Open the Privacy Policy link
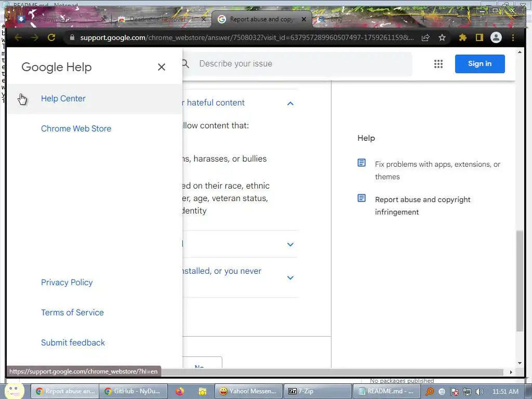The image size is (532, 399). [67, 282]
